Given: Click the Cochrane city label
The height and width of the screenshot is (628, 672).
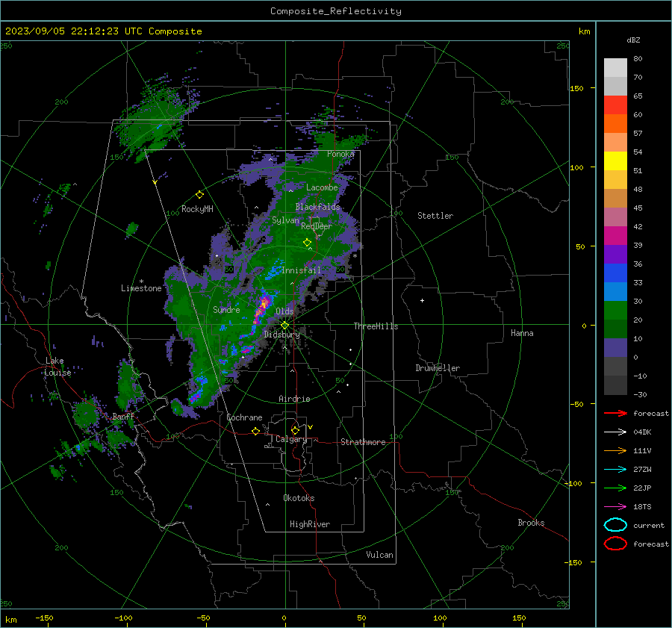Looking at the screenshot, I should coord(244,417).
